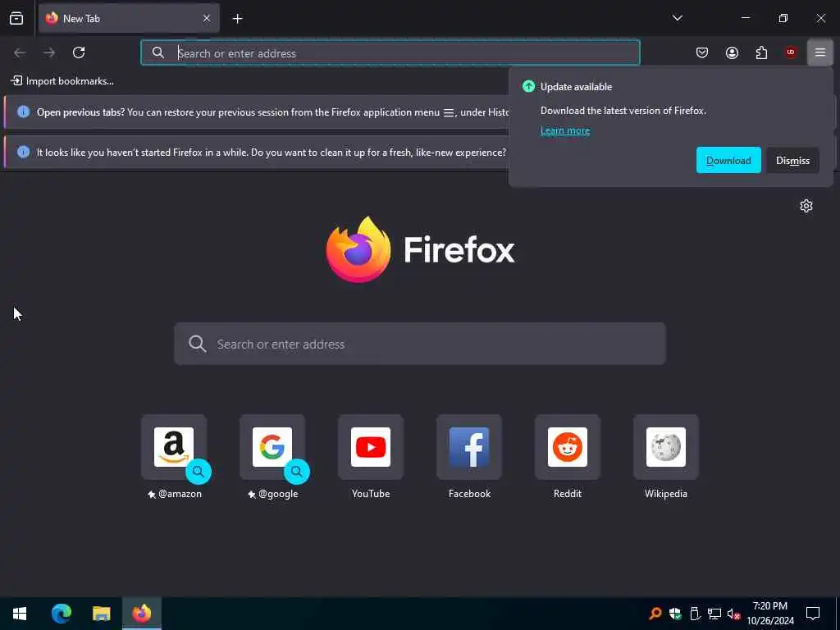Go forward with the forward arrow
840x630 pixels.
pyautogui.click(x=49, y=52)
